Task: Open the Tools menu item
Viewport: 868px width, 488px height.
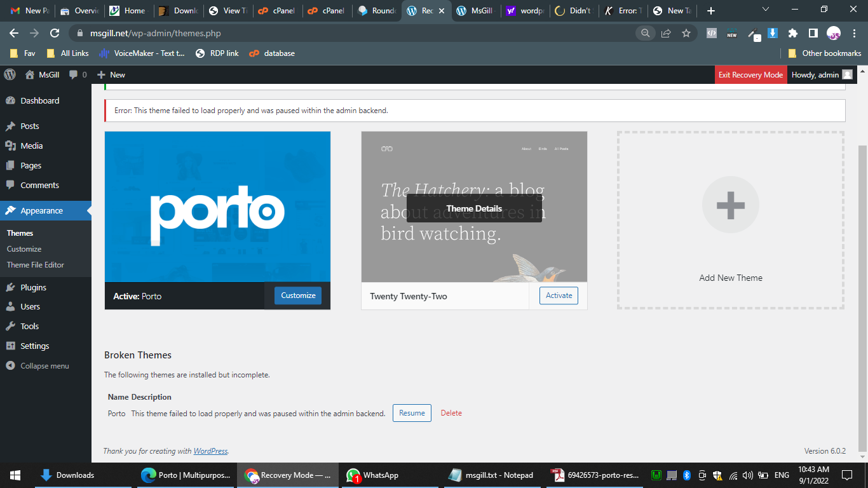Action: 46,327
